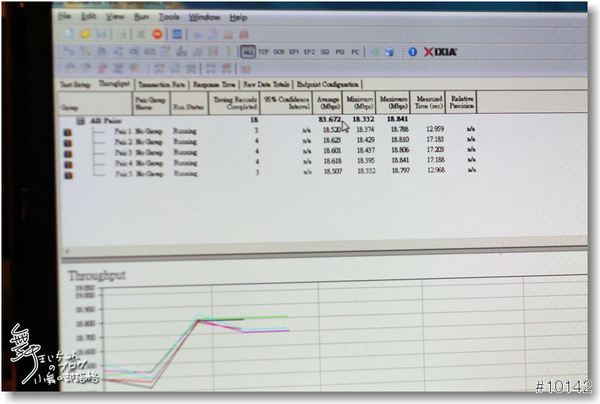
Task: Select the Pair 5 row icon
Action: point(68,176)
